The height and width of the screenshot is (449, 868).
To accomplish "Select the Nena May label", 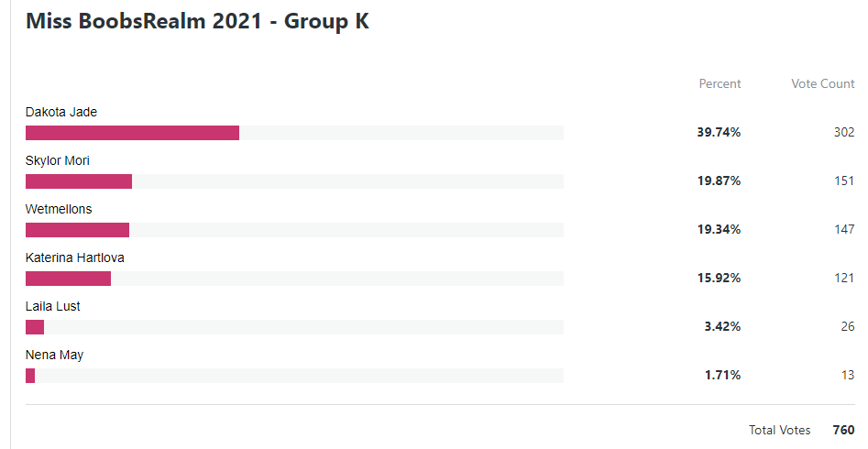I will pos(54,356).
